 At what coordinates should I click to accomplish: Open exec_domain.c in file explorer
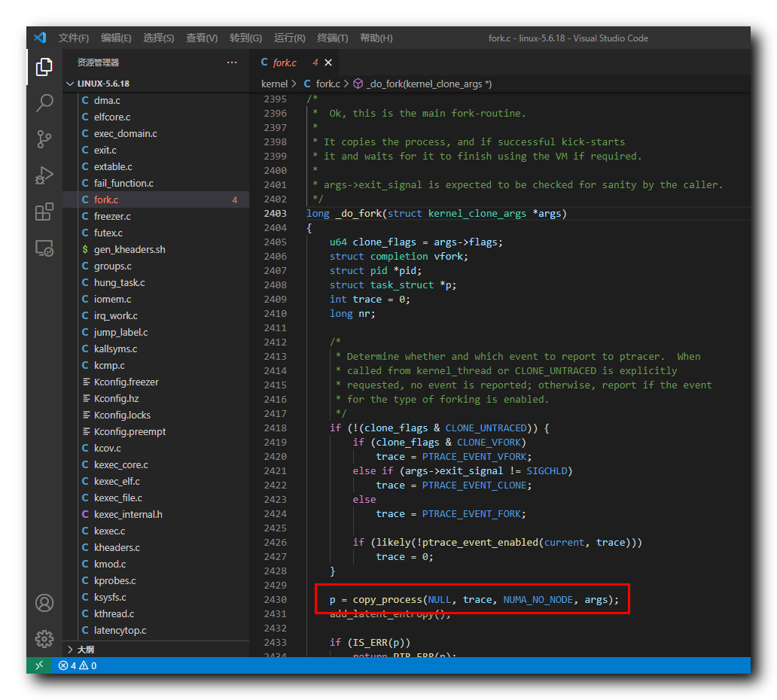pyautogui.click(x=156, y=134)
